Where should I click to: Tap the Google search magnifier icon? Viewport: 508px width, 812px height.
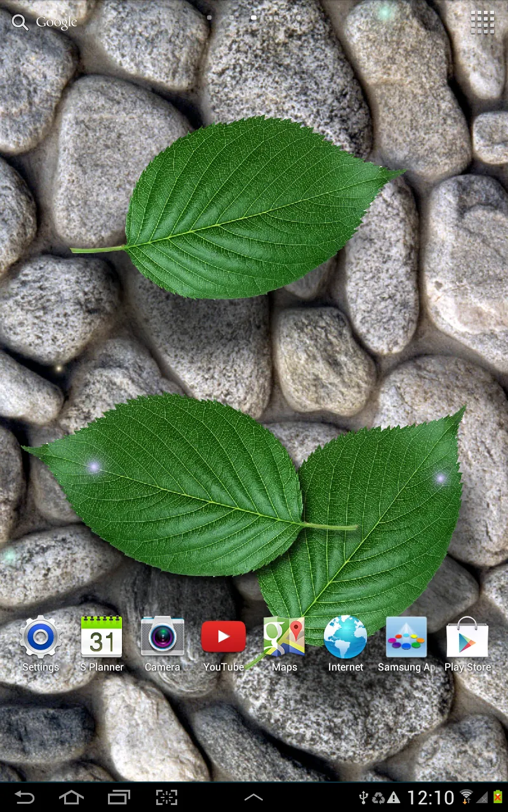point(20,23)
